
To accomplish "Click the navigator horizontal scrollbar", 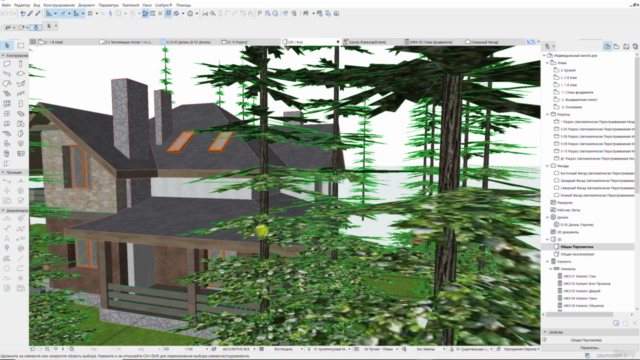I will coord(580,314).
